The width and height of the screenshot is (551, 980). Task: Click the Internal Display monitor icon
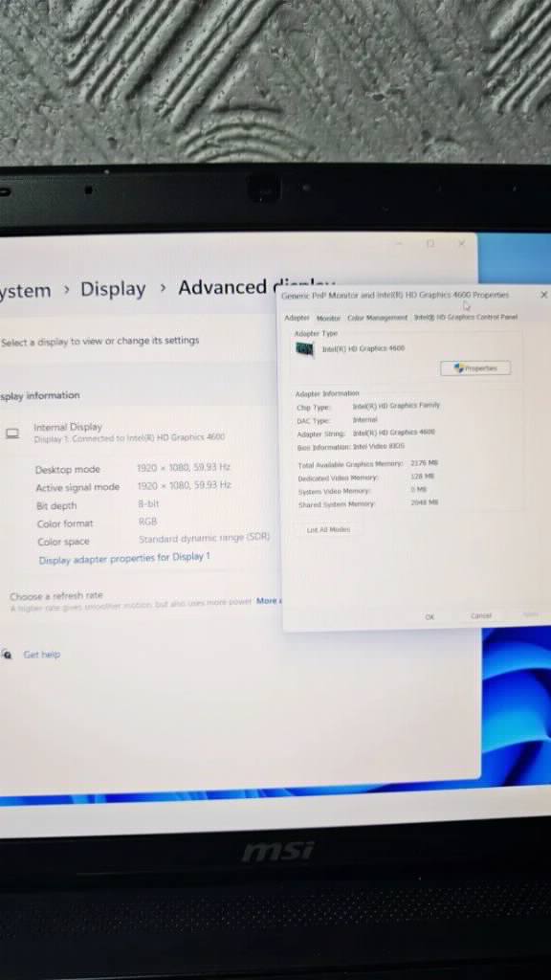12,433
